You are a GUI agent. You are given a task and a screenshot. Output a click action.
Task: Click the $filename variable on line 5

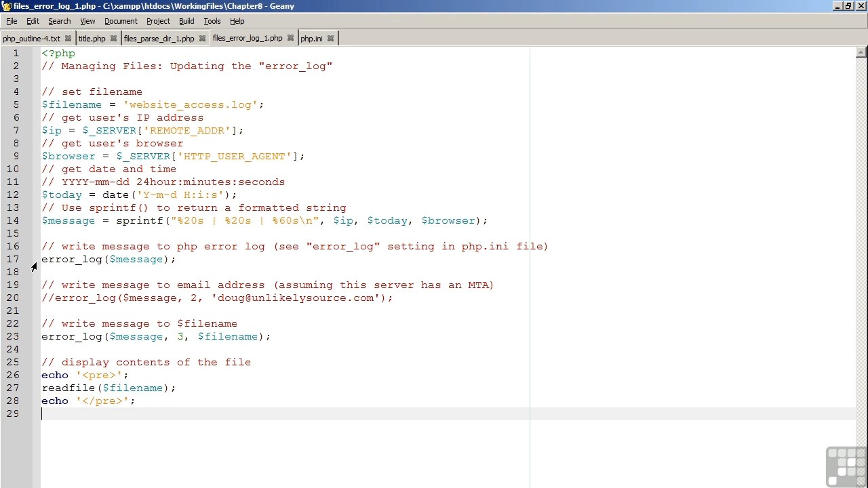coord(71,104)
